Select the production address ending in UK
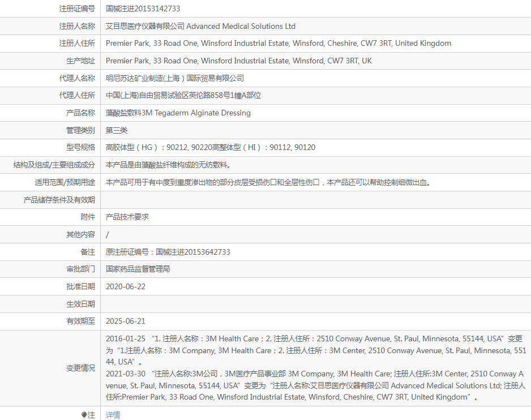This screenshot has height=420, width=531. point(239,61)
